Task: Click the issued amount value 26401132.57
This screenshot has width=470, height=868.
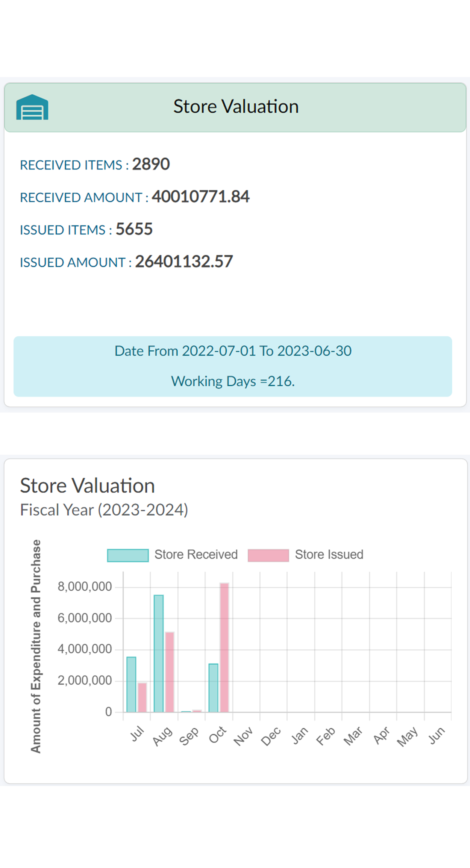Action: coord(184,262)
